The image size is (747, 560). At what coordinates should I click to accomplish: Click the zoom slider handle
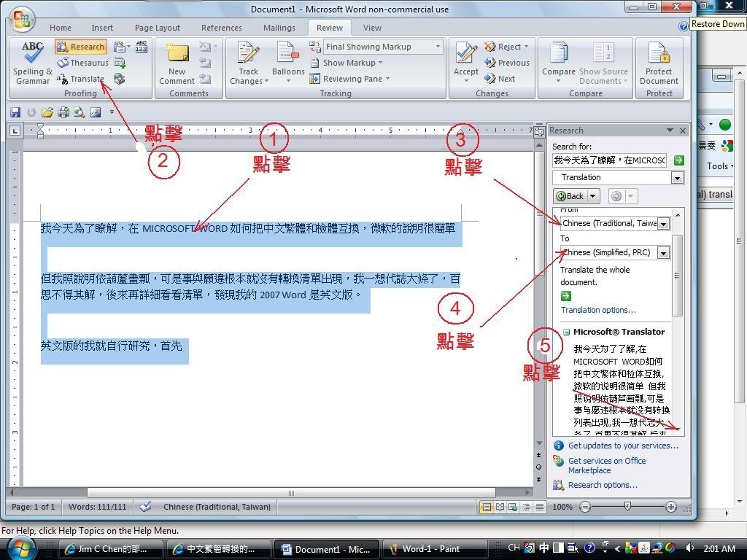628,507
